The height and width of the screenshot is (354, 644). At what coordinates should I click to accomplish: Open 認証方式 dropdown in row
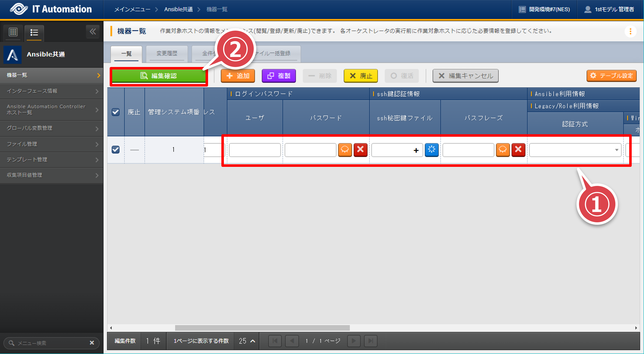(575, 150)
